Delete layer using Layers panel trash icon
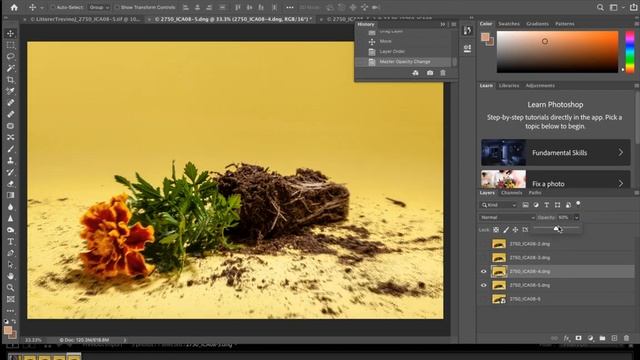The width and height of the screenshot is (640, 360). click(x=627, y=338)
